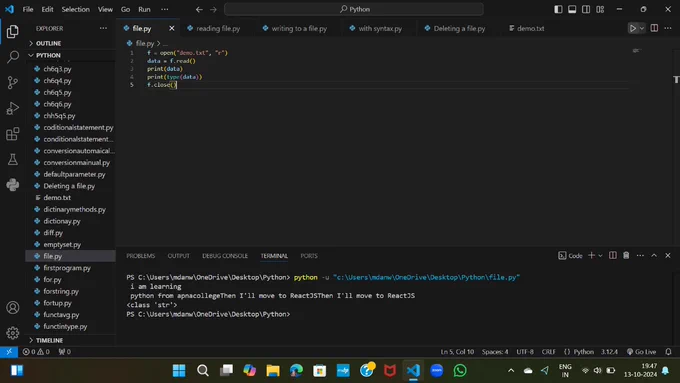Open the Source Control view
Image resolution: width=680 pixels, height=383 pixels.
pyautogui.click(x=13, y=82)
